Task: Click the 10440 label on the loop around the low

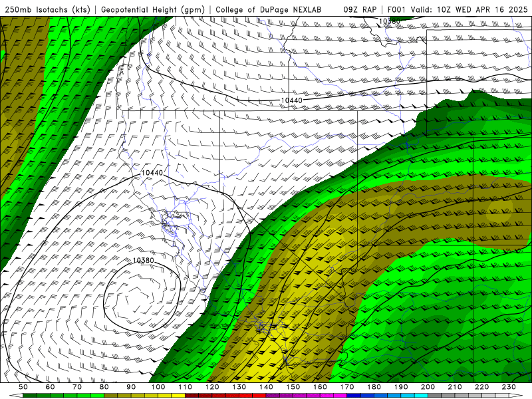Action: coord(152,173)
